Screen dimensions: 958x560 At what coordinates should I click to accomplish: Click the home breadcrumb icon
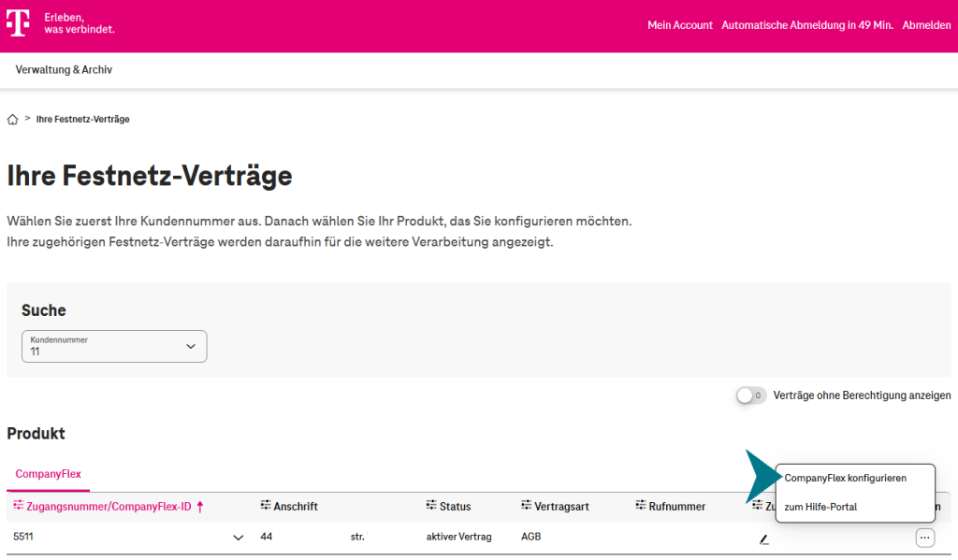[12, 119]
